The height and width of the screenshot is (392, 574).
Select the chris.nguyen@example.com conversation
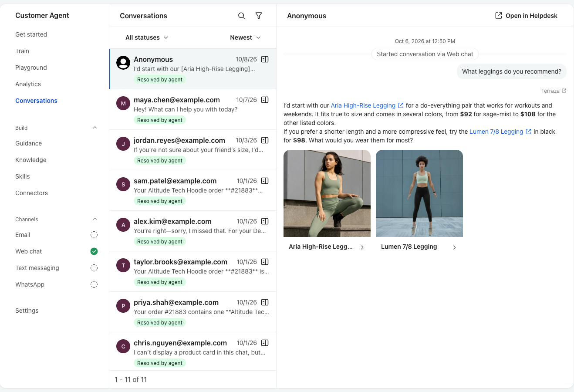(x=192, y=351)
